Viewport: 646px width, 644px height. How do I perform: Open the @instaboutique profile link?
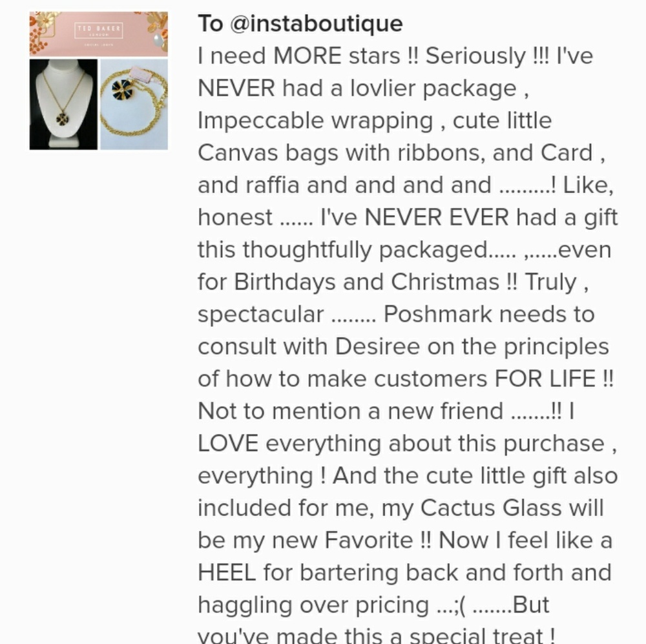point(316,23)
